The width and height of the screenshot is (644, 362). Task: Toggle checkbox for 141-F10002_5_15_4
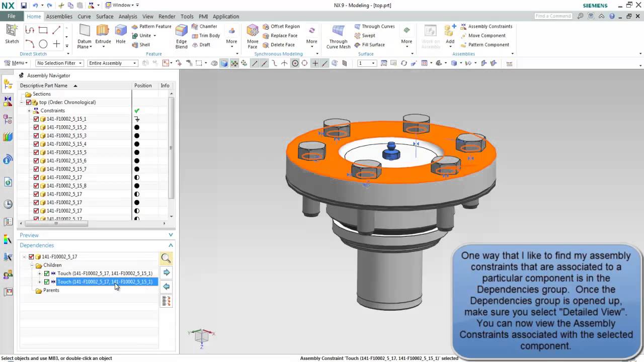pyautogui.click(x=36, y=144)
